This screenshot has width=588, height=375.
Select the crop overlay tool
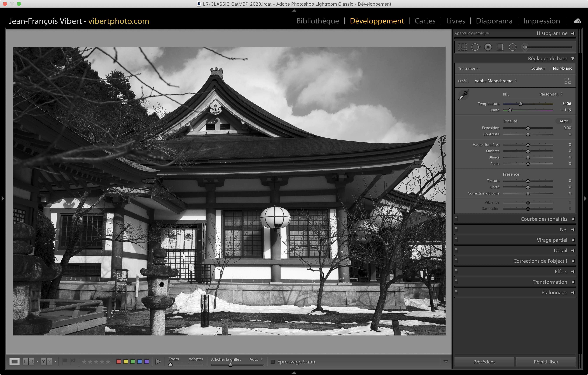tap(462, 47)
